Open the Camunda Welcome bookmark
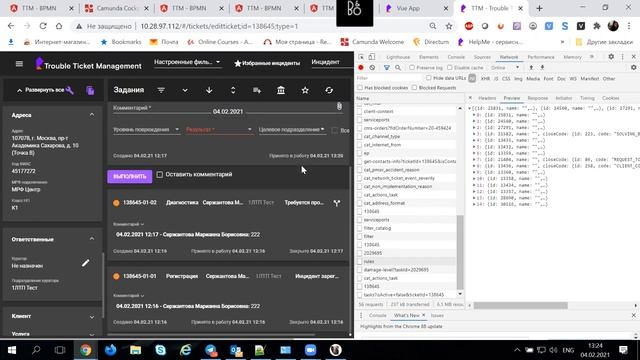The height and width of the screenshot is (360, 640). pyautogui.click(x=372, y=42)
